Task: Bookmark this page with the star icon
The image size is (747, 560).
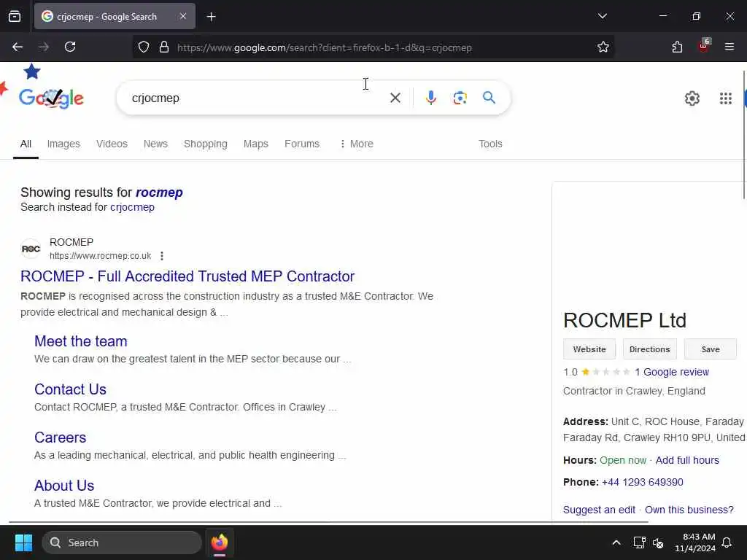Action: (x=603, y=47)
